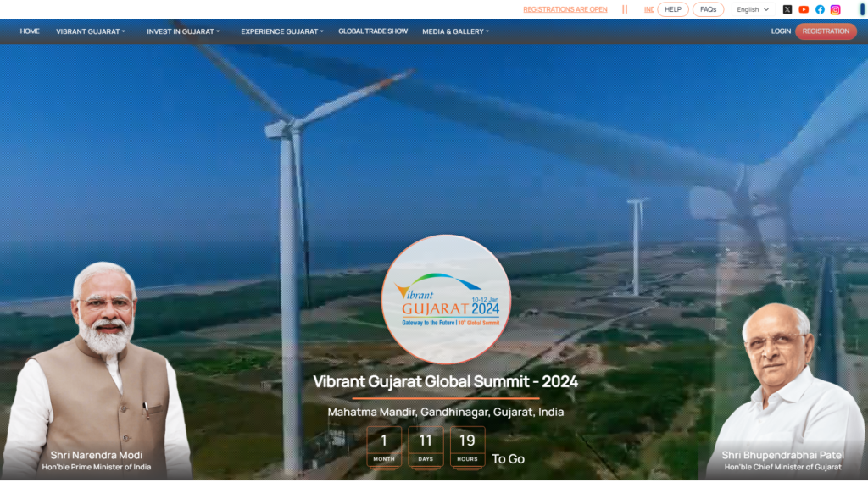Expand the Invest in Gujarat menu
This screenshot has width=868, height=488.
click(183, 31)
